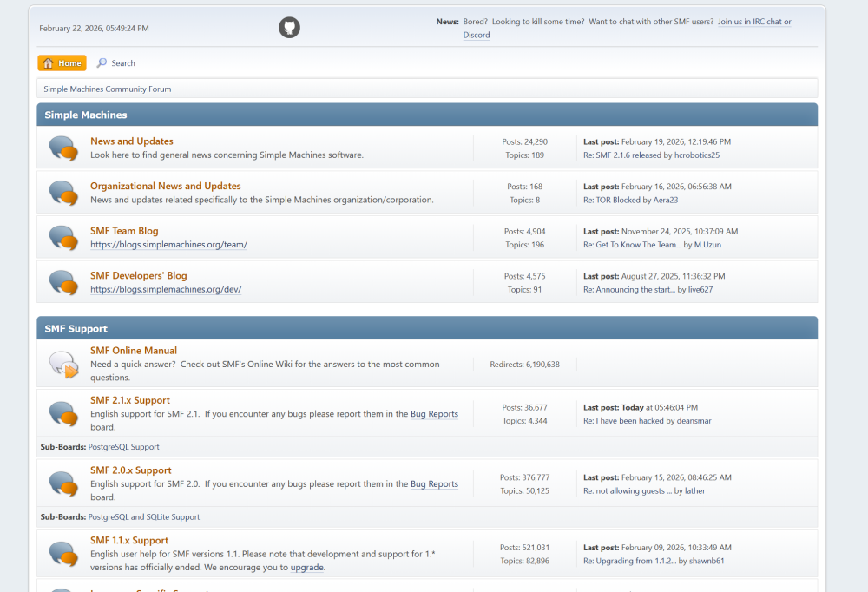Select the Posts: 376,777 count
Viewport: 868px width, 592px height.
(525, 477)
